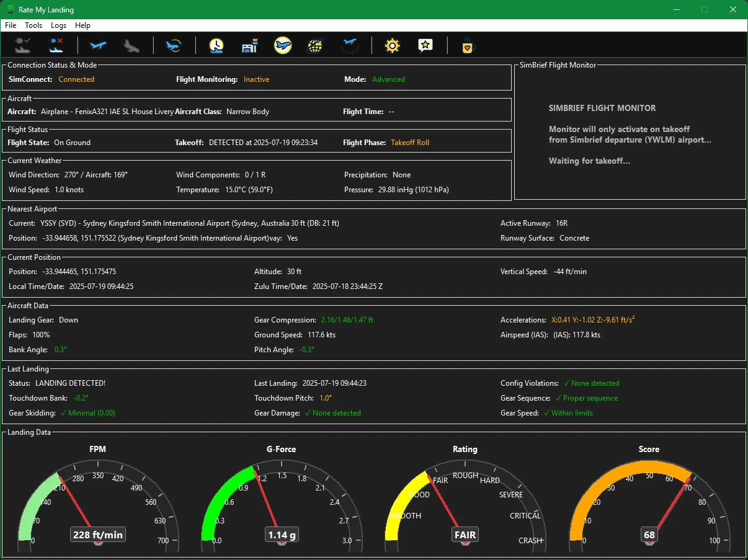Click the airport control tower icon

[x=249, y=45]
